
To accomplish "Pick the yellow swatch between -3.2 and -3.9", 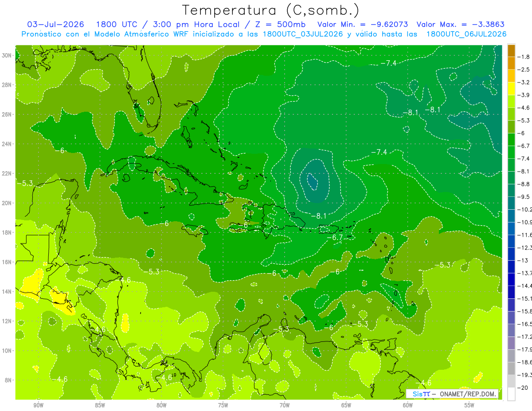I will 511,89.
